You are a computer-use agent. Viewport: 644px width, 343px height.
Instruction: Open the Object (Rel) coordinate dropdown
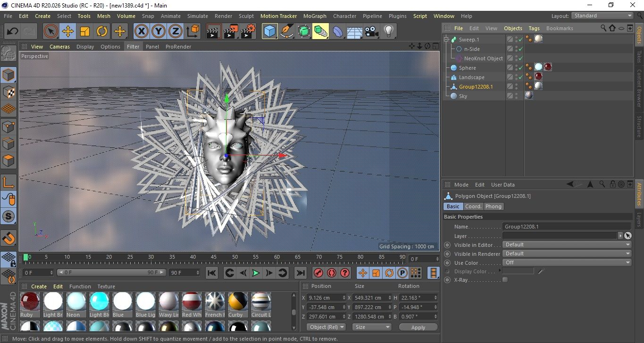326,327
